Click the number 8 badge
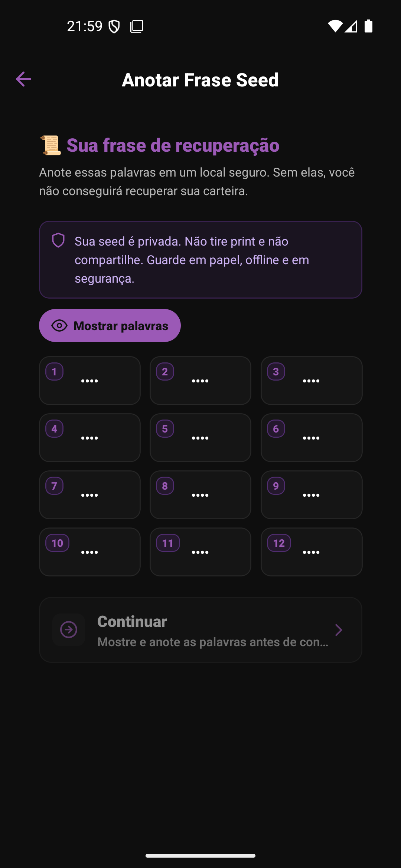Image resolution: width=401 pixels, height=868 pixels. click(165, 486)
